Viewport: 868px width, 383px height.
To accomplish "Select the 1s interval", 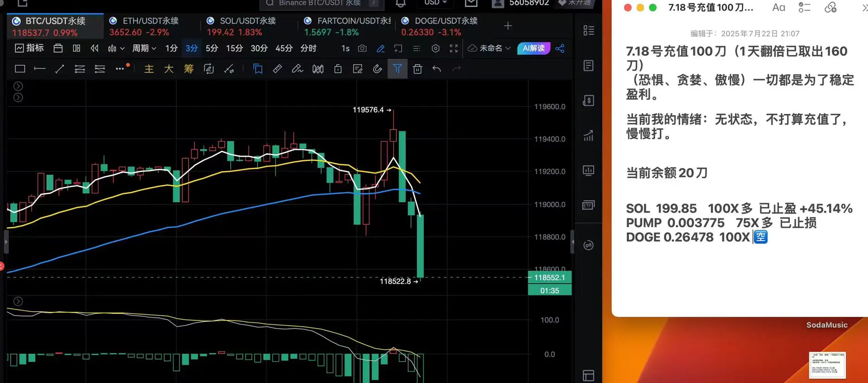I will [x=345, y=48].
